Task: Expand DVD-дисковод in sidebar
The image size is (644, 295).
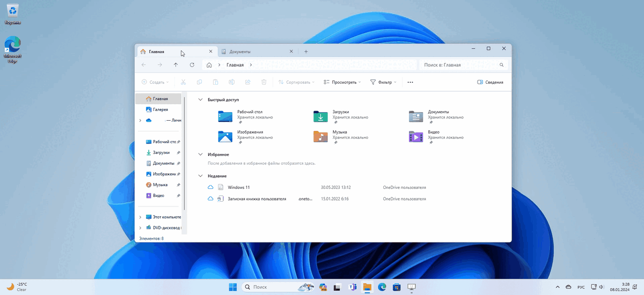Action: coord(140,227)
